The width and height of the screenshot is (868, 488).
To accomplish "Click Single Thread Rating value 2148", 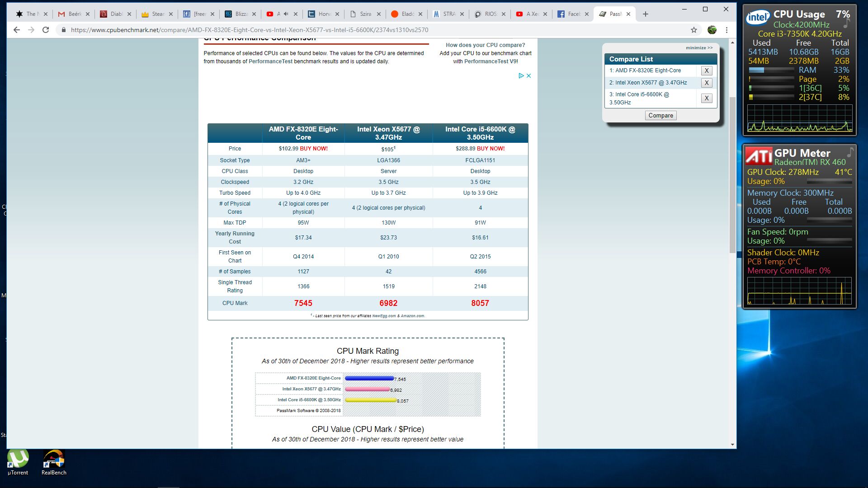I will (x=480, y=286).
